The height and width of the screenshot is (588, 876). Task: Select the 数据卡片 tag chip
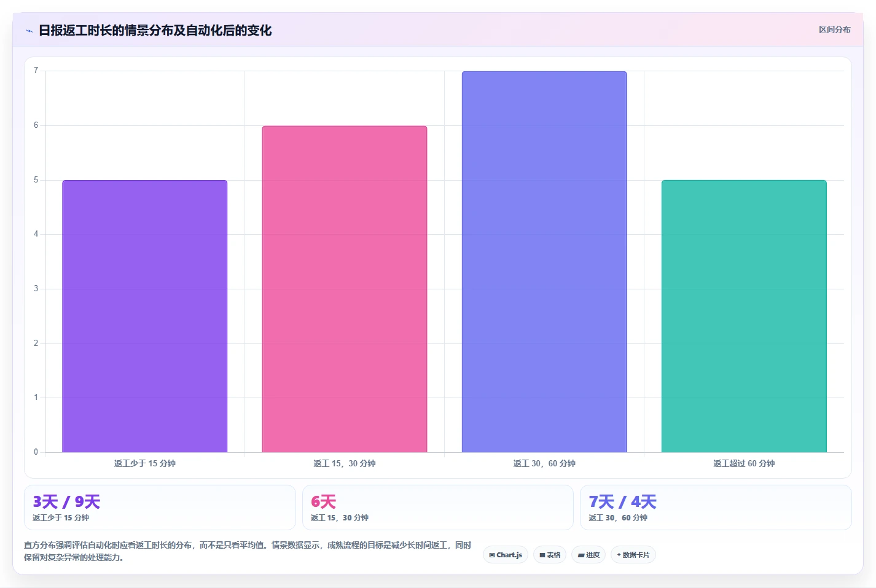click(633, 555)
